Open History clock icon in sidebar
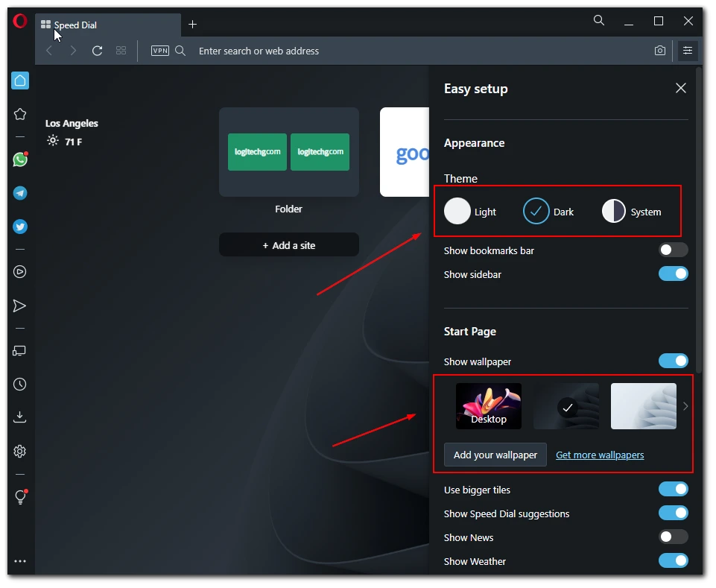Screen dimensions: 716x588 tap(19, 385)
